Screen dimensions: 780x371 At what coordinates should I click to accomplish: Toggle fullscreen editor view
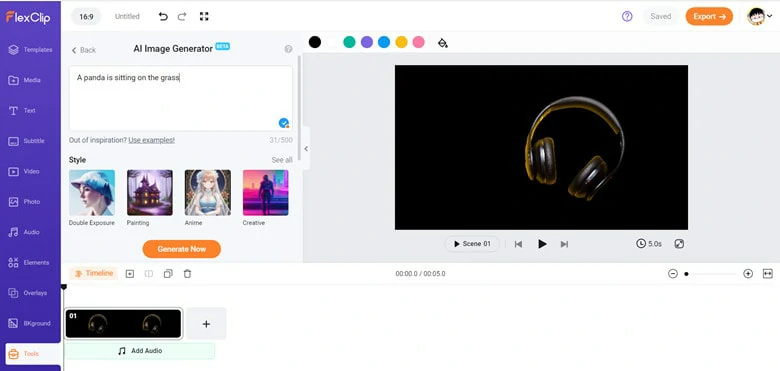click(x=204, y=16)
